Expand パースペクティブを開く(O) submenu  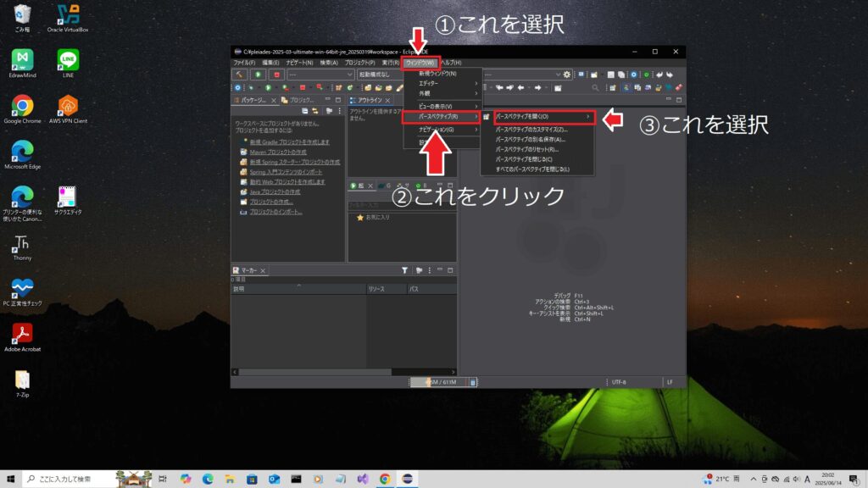tap(543, 117)
